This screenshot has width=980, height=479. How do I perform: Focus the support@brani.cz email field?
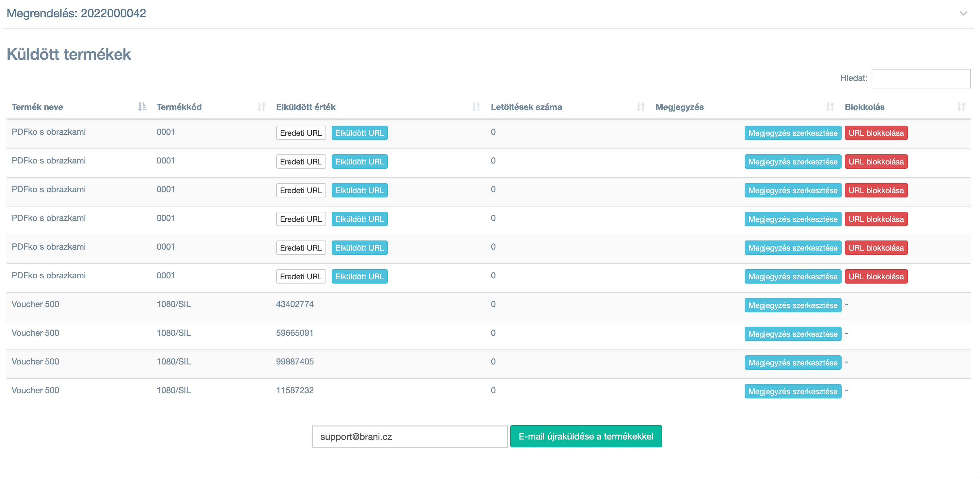coord(410,437)
